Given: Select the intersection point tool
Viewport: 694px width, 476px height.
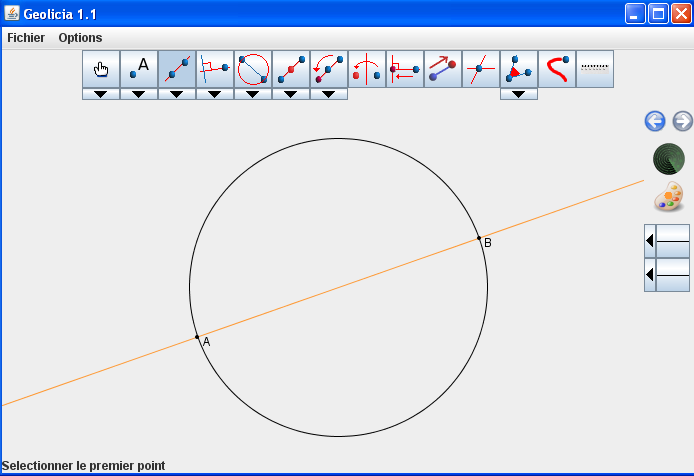Looking at the screenshot, I should 481,69.
